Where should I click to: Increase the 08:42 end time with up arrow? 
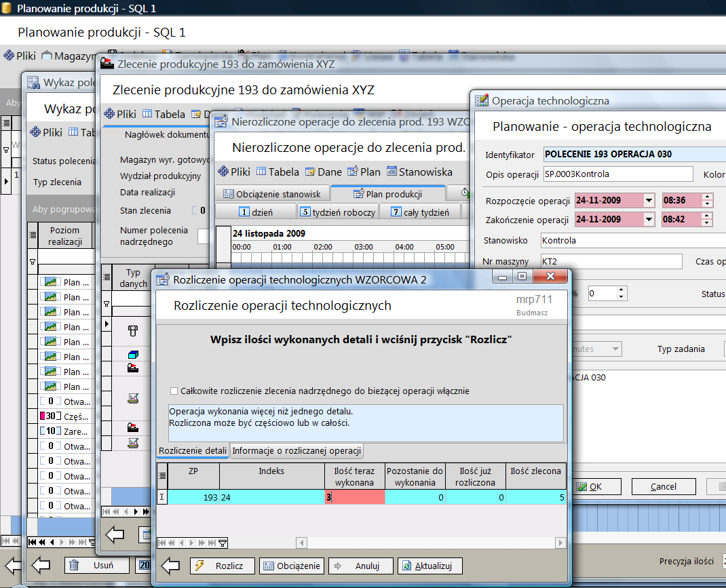click(x=707, y=216)
